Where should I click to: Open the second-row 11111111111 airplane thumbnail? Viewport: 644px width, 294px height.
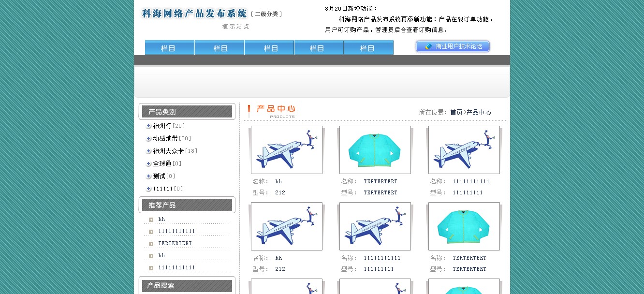click(x=375, y=226)
